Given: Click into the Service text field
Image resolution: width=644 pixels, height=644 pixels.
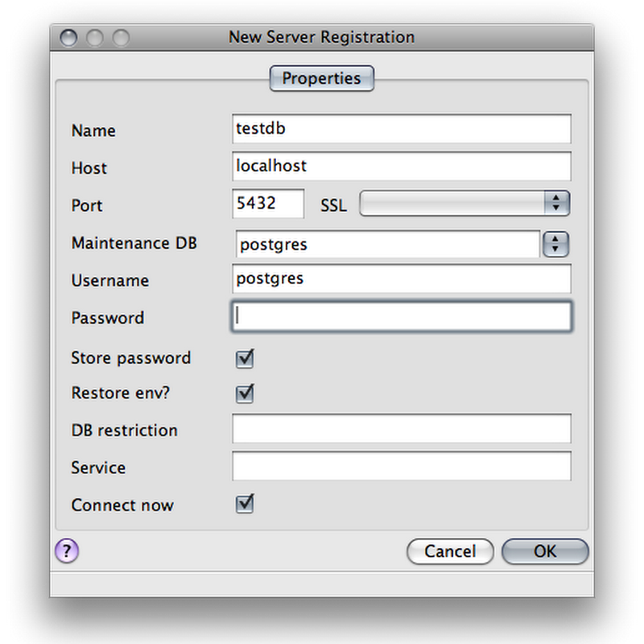Looking at the screenshot, I should [401, 466].
